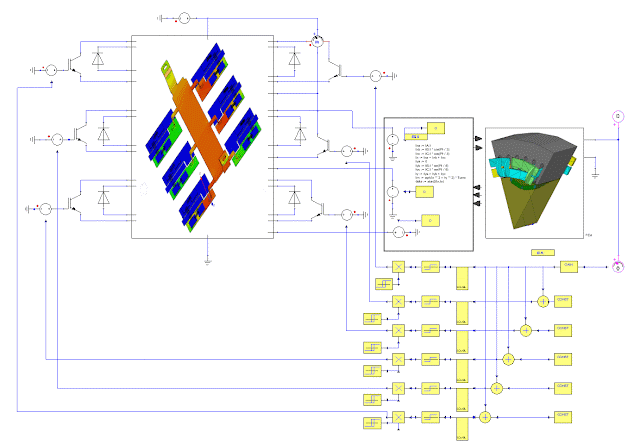Select the gate voltage source of the middle-left IGBT
This screenshot has height=445, width=640.
click(x=57, y=140)
